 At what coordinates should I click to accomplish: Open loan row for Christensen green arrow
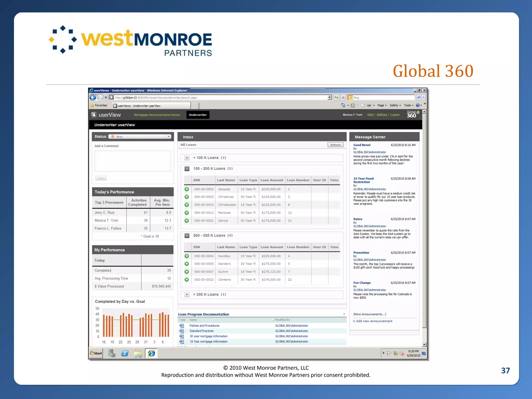coord(187,205)
